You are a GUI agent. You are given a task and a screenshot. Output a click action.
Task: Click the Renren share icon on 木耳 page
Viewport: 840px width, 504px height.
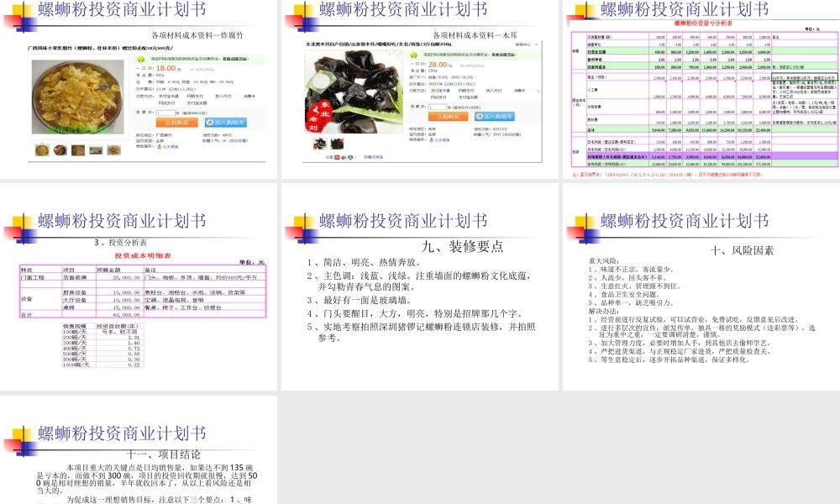(x=350, y=156)
